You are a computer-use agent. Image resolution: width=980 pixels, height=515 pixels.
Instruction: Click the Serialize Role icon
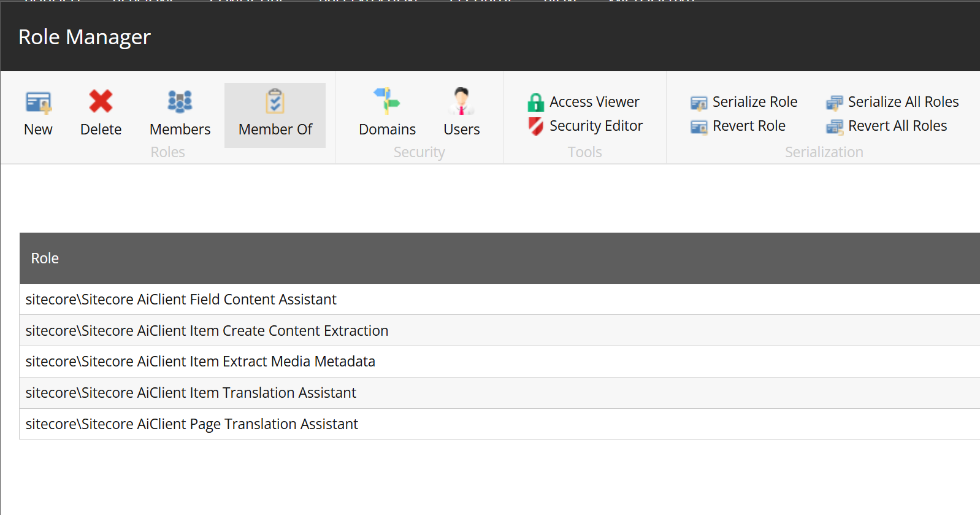pyautogui.click(x=699, y=103)
